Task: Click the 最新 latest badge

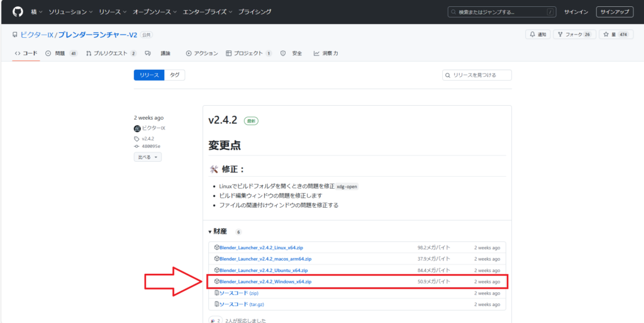Action: pos(251,121)
